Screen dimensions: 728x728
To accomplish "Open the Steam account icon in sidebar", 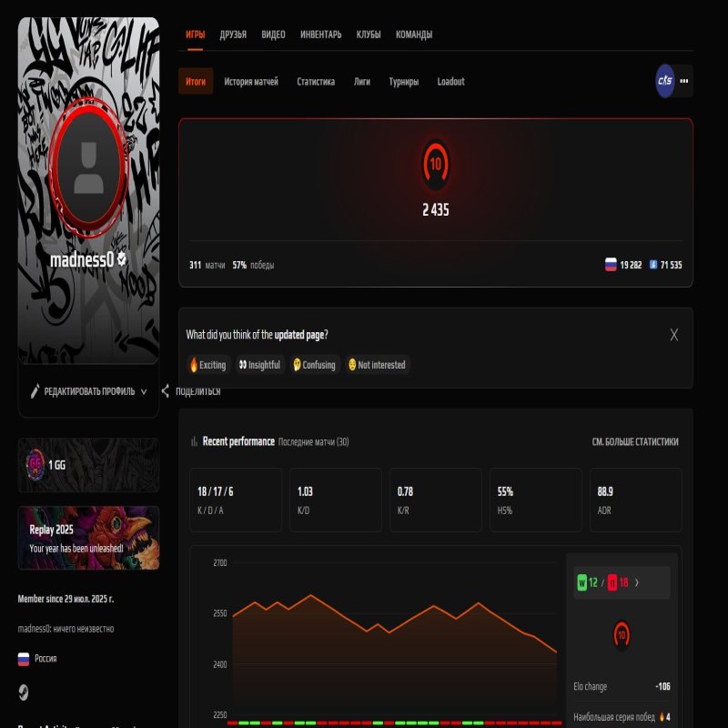I will pyautogui.click(x=23, y=692).
